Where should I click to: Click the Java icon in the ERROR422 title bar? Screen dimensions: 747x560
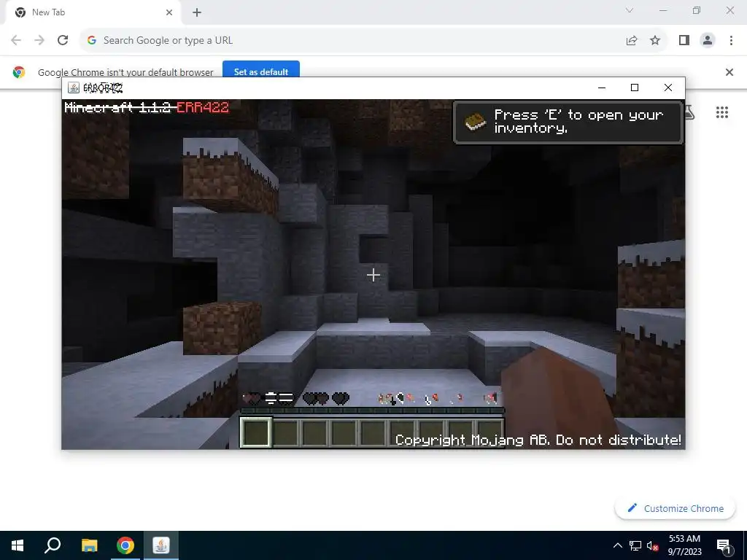(74, 87)
